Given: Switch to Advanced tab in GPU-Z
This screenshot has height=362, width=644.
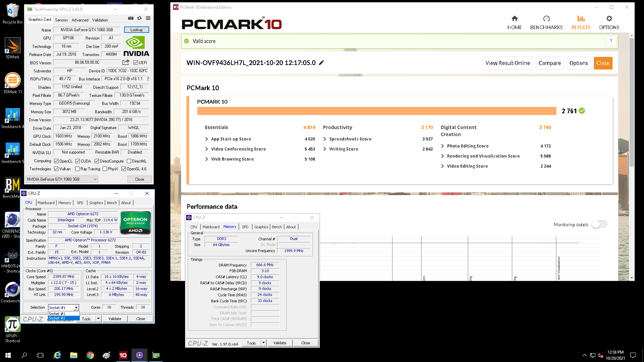Looking at the screenshot, I should pyautogui.click(x=80, y=20).
